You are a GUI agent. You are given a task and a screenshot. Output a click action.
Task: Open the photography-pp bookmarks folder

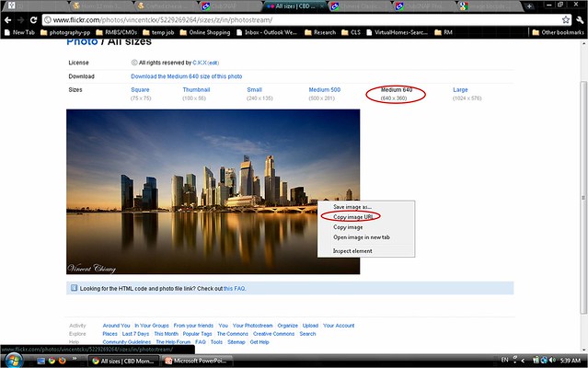coord(65,32)
